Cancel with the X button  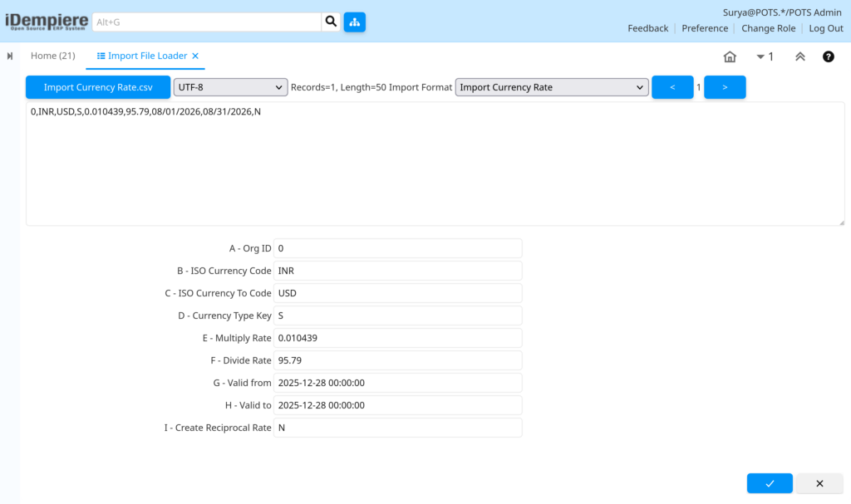click(x=819, y=483)
